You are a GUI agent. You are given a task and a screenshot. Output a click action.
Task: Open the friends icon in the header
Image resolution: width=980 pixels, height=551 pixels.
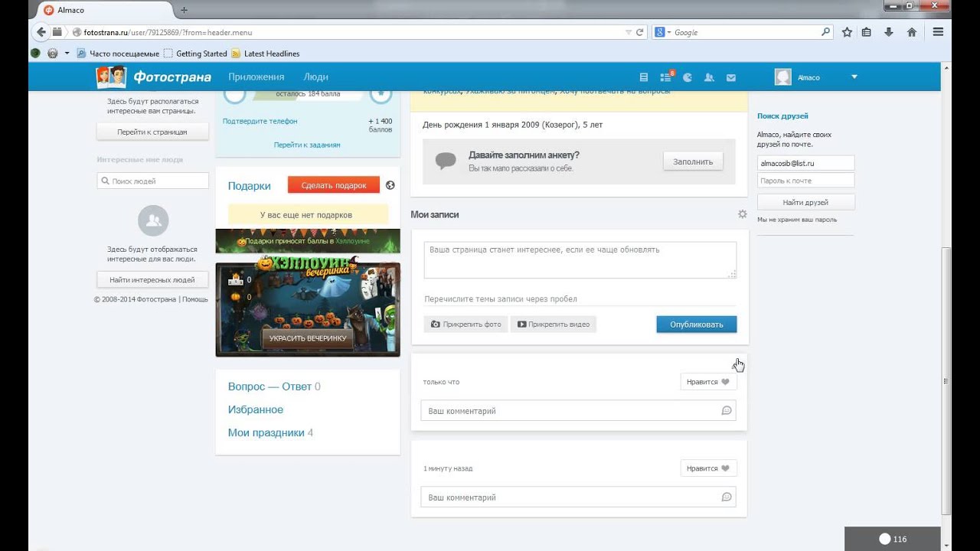tap(709, 77)
